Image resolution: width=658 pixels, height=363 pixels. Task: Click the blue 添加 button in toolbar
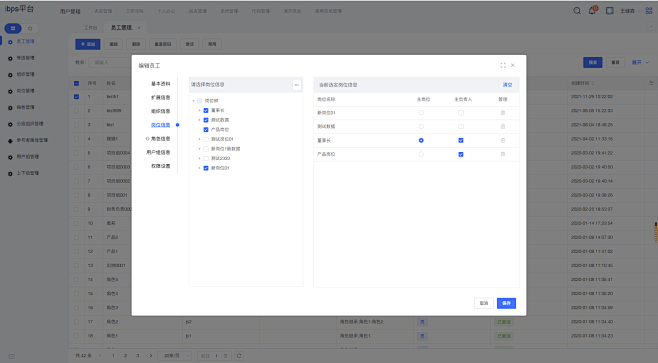88,44
